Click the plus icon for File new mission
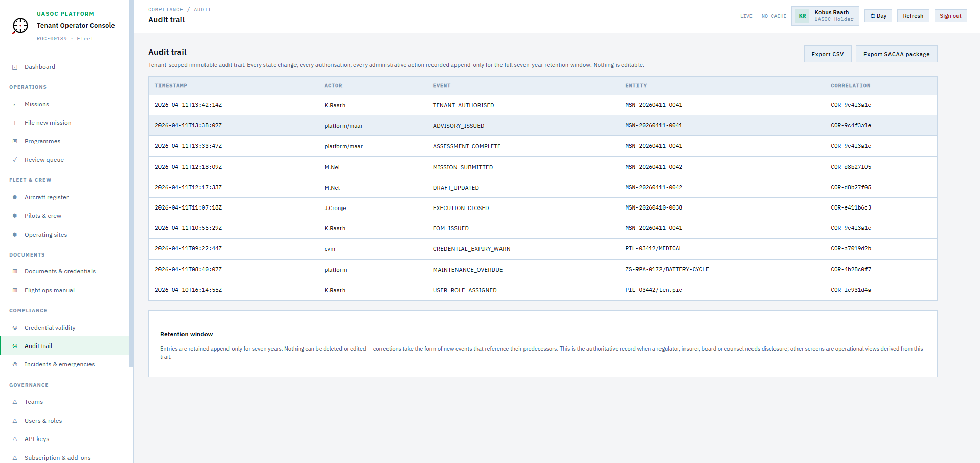This screenshot has width=980, height=463. (14, 123)
